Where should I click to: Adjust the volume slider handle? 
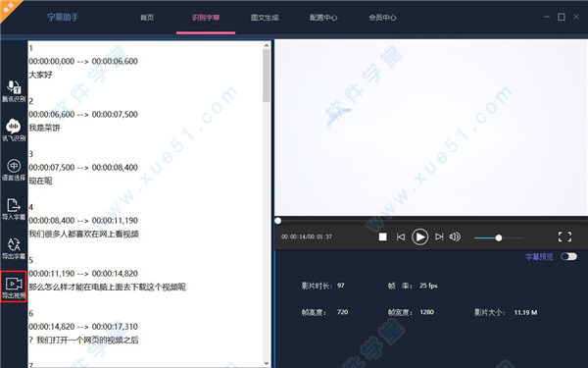499,237
